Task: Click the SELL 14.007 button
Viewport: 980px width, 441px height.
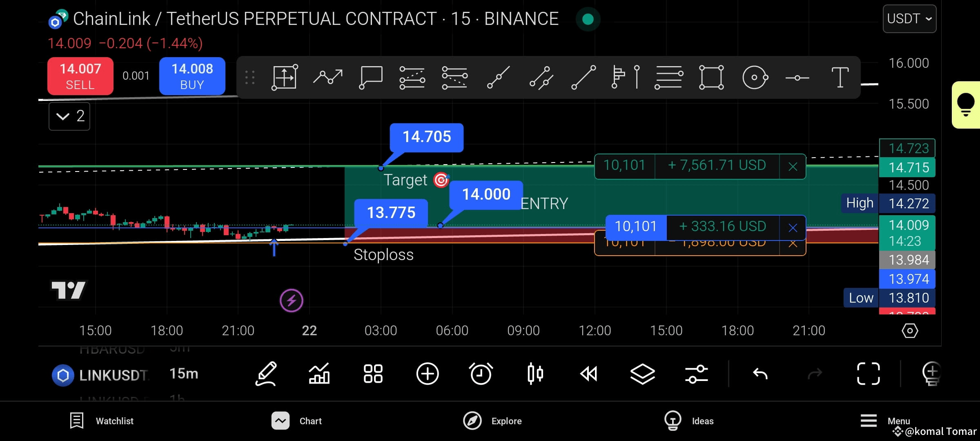Action: tap(80, 76)
